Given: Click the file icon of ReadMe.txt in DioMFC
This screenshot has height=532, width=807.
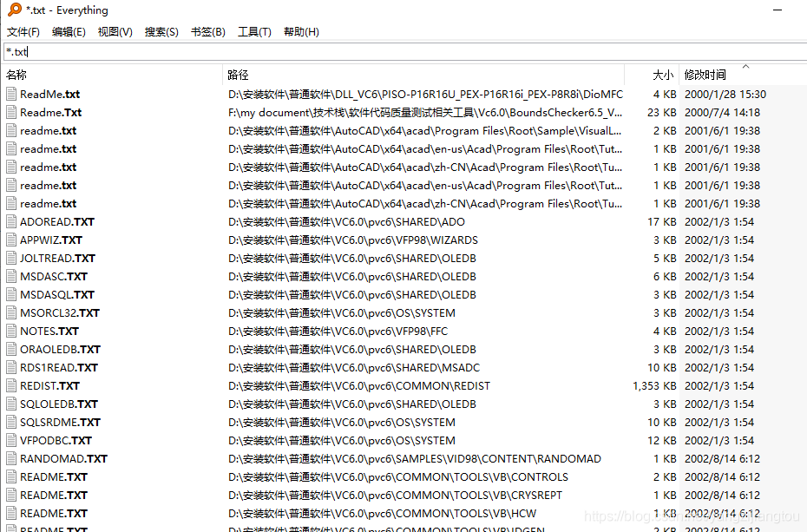Looking at the screenshot, I should (11, 94).
